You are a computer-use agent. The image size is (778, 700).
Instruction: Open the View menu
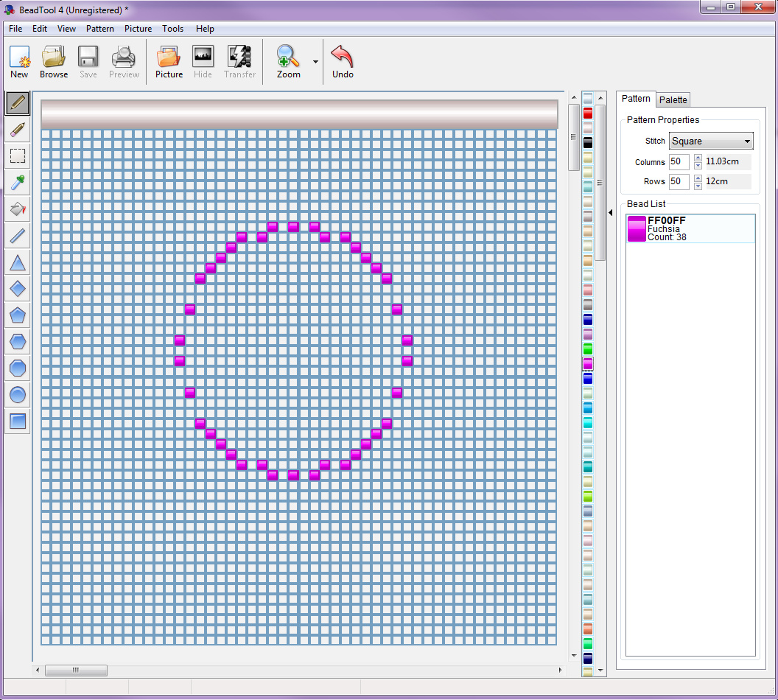coord(66,29)
